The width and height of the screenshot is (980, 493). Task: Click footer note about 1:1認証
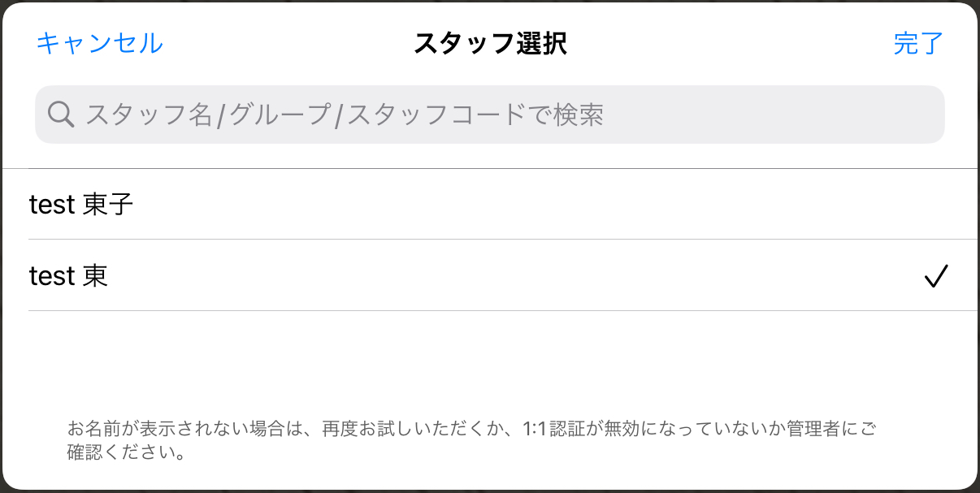(x=471, y=439)
